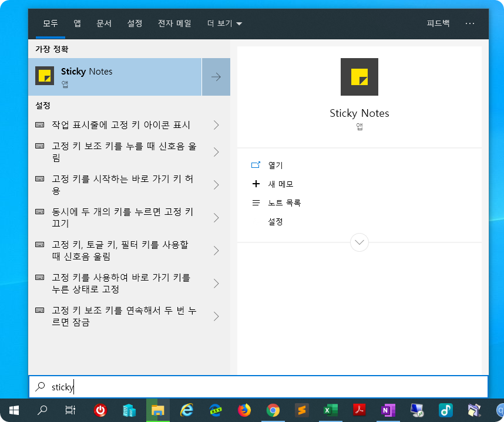This screenshot has height=422, width=504.
Task: Open IE Dev edition icon on taskbar
Action: pos(216,410)
